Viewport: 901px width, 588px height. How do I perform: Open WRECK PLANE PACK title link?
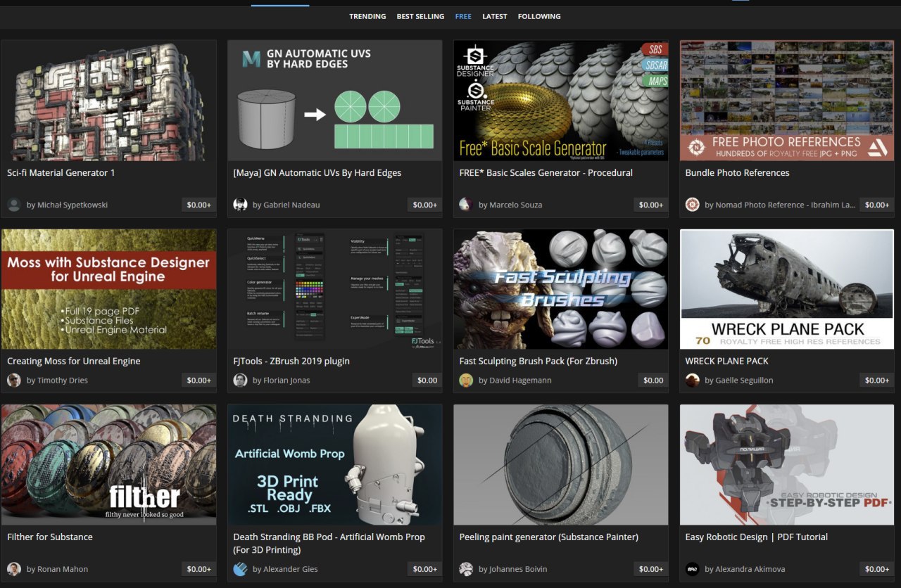tap(727, 361)
